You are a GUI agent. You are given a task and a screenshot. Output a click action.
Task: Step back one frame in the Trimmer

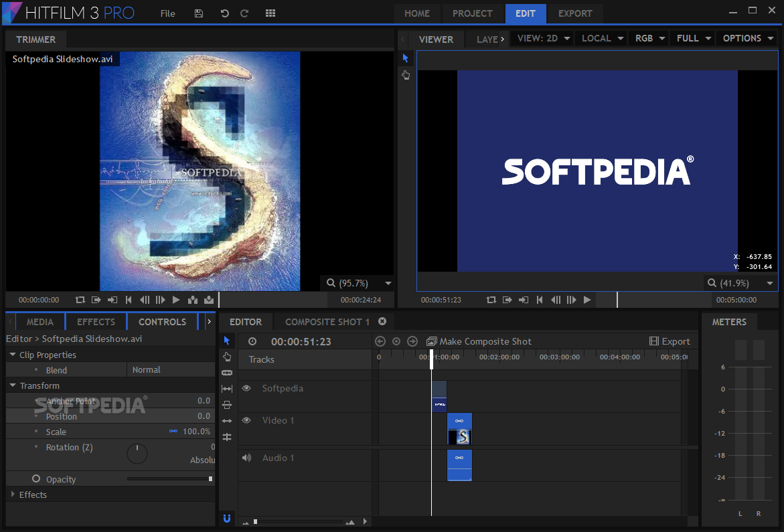click(x=145, y=300)
